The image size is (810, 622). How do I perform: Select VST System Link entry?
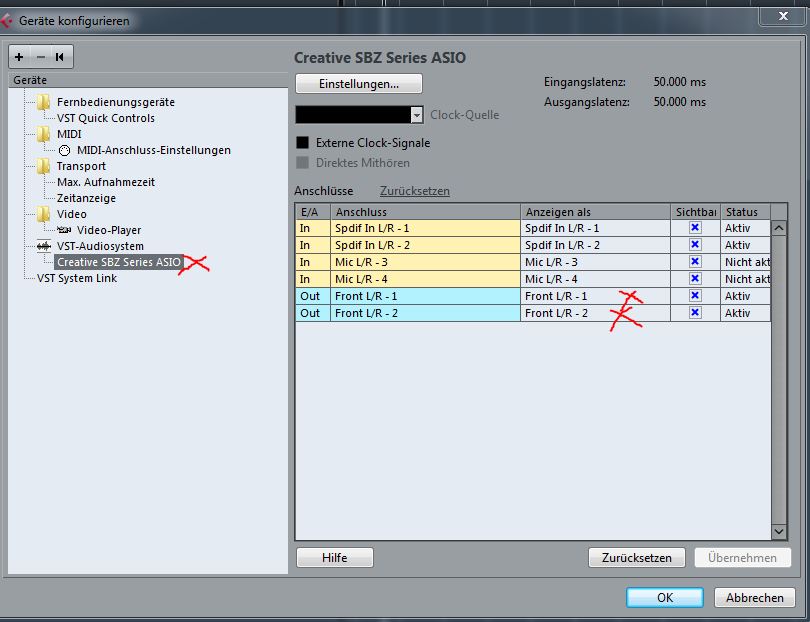(x=77, y=278)
